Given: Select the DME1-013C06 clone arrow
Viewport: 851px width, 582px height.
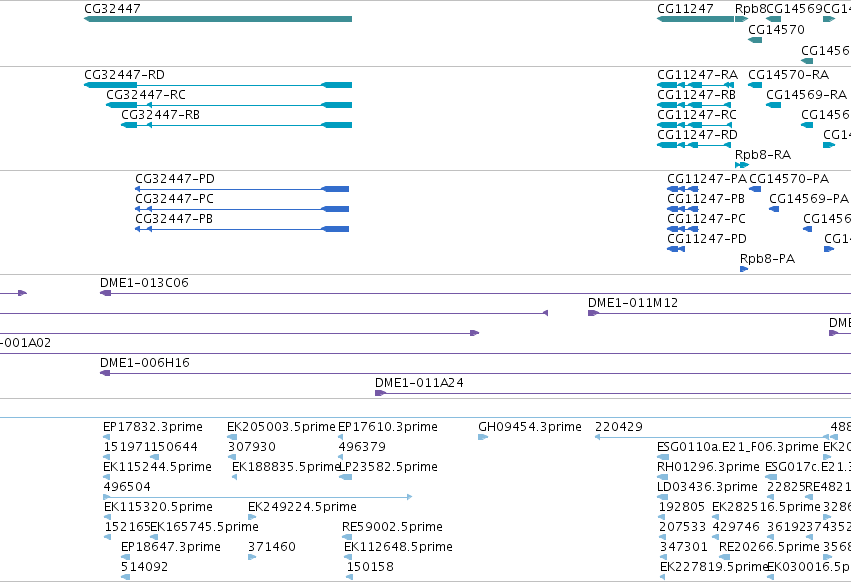Looking at the screenshot, I should click(105, 293).
